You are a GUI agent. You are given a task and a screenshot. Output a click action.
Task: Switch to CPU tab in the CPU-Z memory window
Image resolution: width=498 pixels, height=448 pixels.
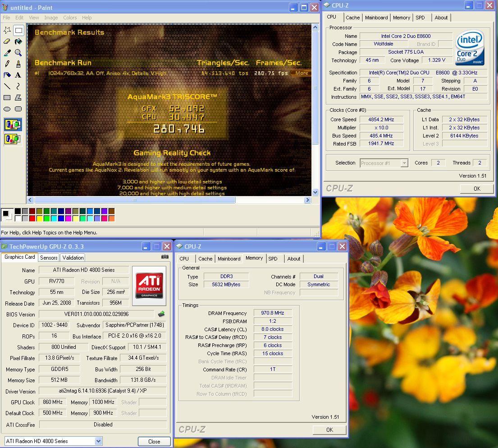(x=184, y=259)
